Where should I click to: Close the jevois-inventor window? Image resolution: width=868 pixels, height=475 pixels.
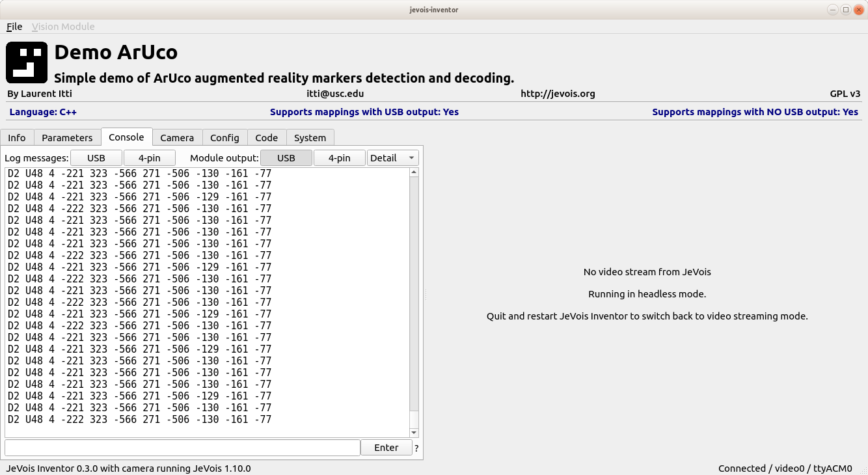858,10
